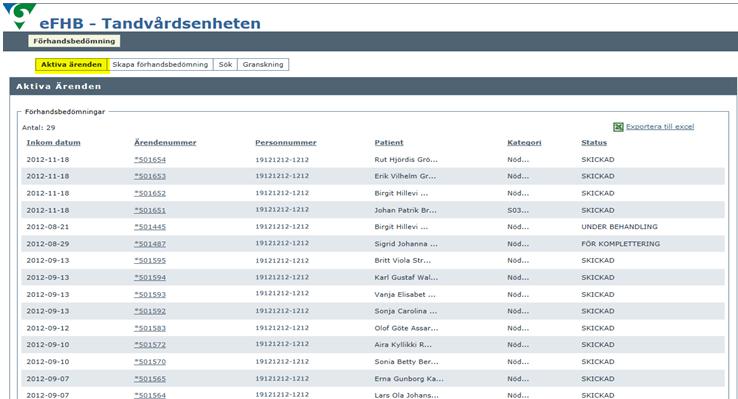Open case number *501570
This screenshot has width=738, height=399.
click(150, 361)
